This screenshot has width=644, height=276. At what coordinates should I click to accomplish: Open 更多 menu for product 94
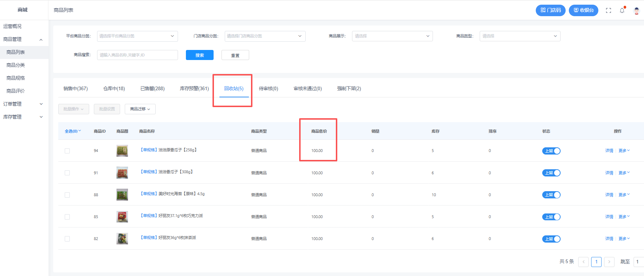[624, 151]
